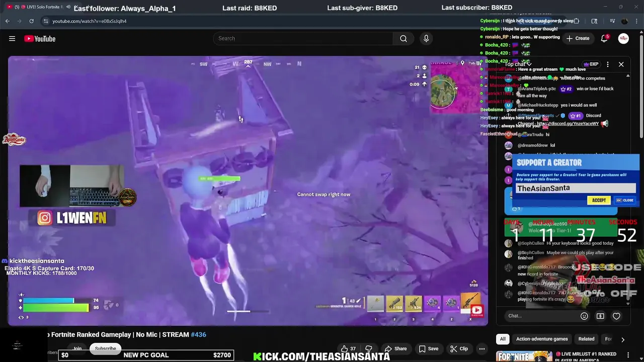Click the chat scrollbar down arrow
644x362 pixels.
[628, 304]
